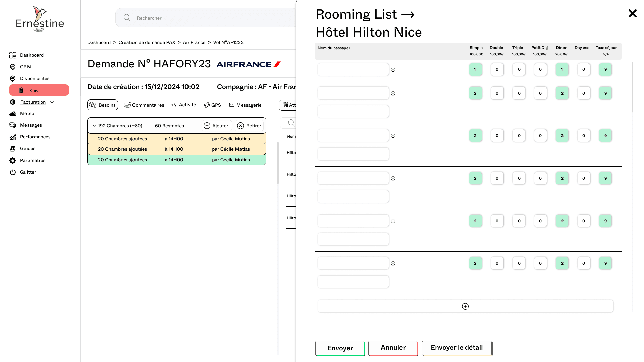Screen dimensions: 644x362
Task: Toggle Dîner value 2 in second row
Action: 562,93
